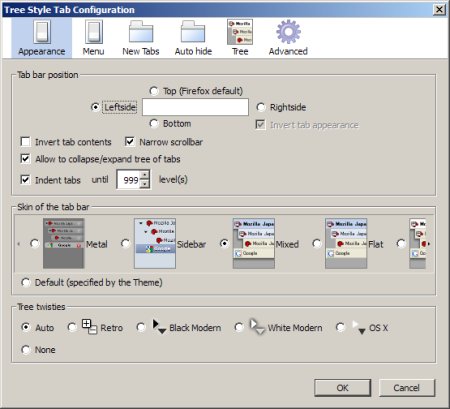Confirm settings with OK button
Image resolution: width=450 pixels, height=409 pixels.
tap(342, 388)
